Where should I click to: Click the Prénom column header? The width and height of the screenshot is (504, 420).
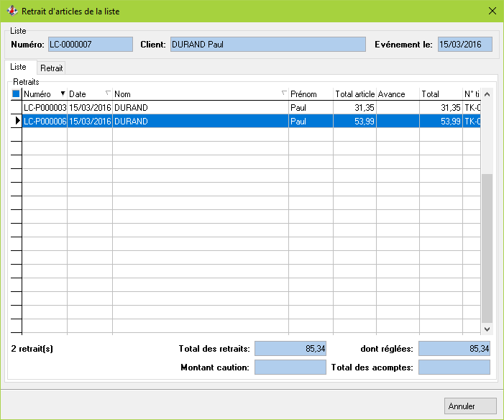(x=311, y=94)
